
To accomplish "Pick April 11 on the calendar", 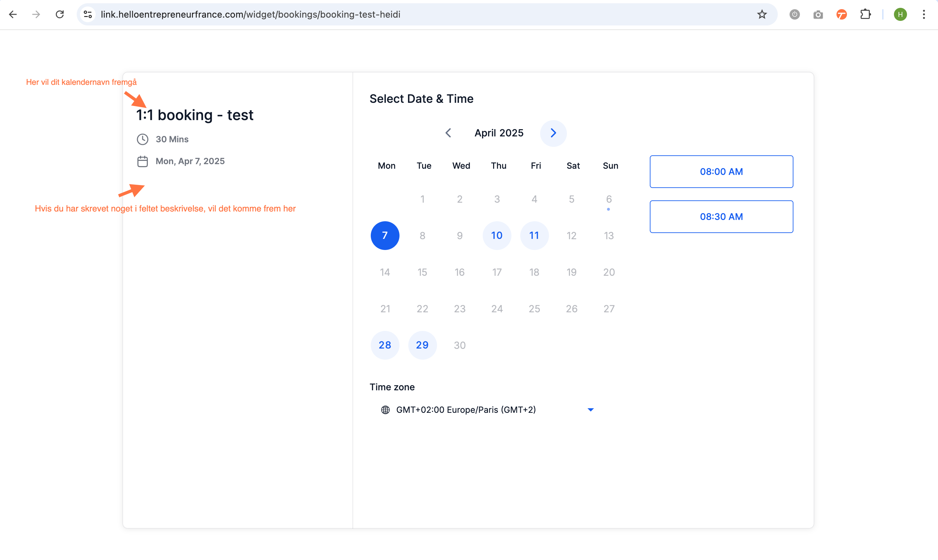I will click(534, 236).
